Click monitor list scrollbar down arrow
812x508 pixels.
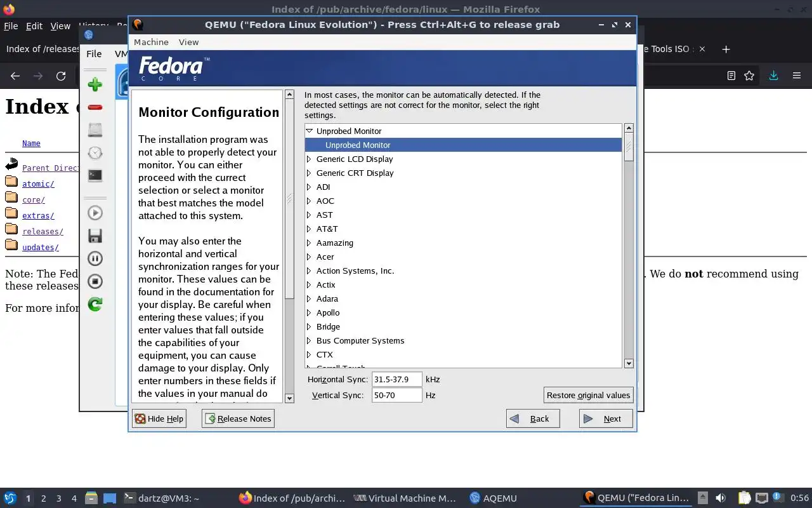pos(629,363)
